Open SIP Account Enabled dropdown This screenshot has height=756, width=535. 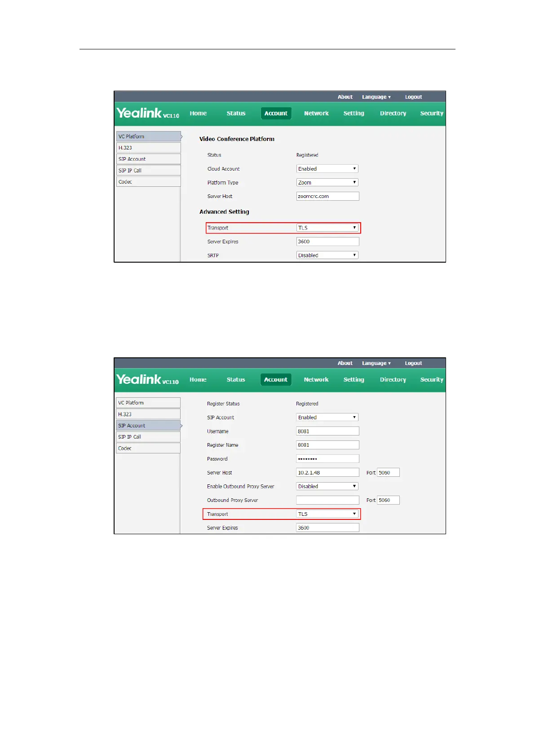click(x=327, y=417)
